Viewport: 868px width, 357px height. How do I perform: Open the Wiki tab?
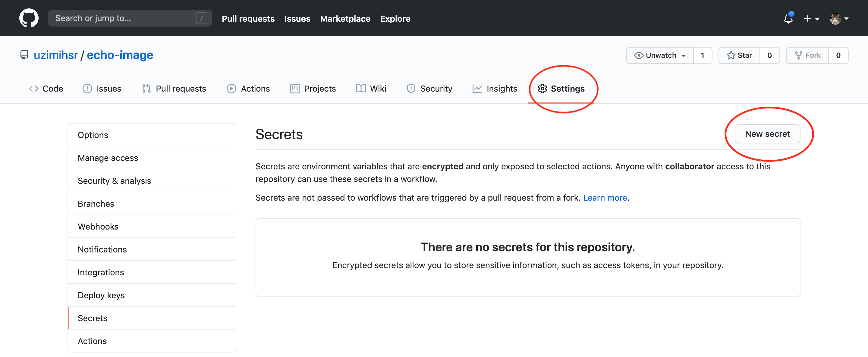(371, 89)
